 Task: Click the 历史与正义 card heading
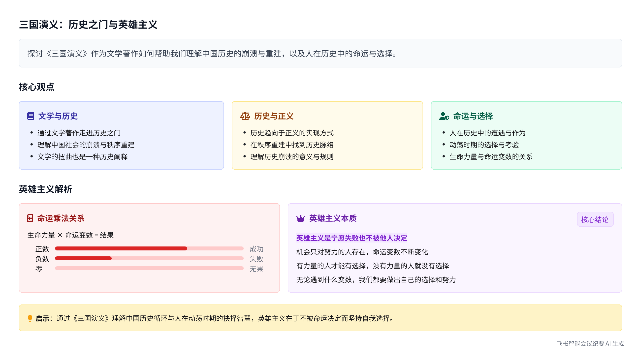coord(274,116)
